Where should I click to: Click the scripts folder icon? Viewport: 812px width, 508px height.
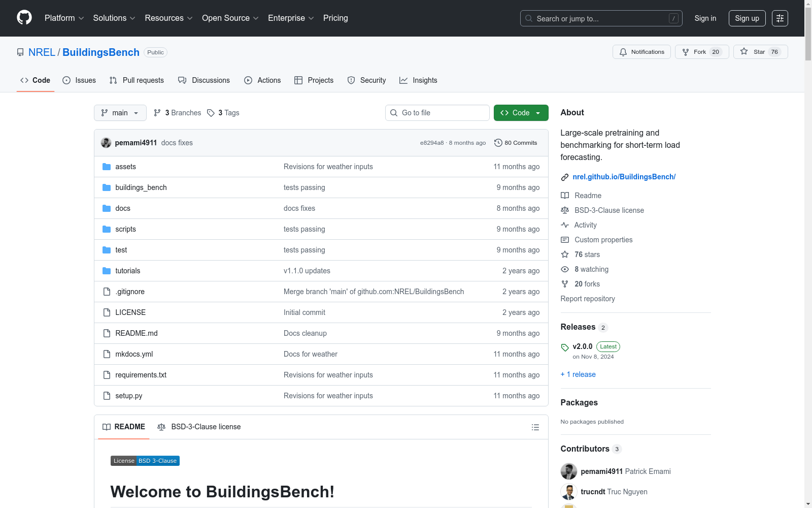coord(107,229)
